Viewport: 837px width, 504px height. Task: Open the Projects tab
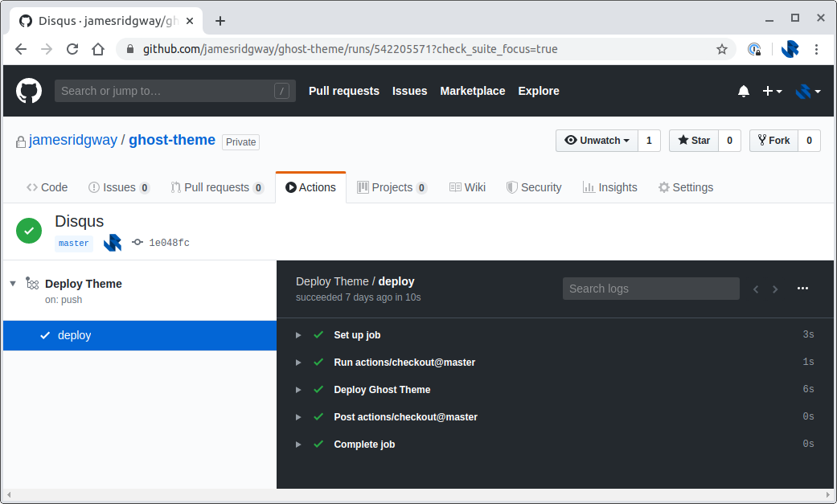point(392,187)
